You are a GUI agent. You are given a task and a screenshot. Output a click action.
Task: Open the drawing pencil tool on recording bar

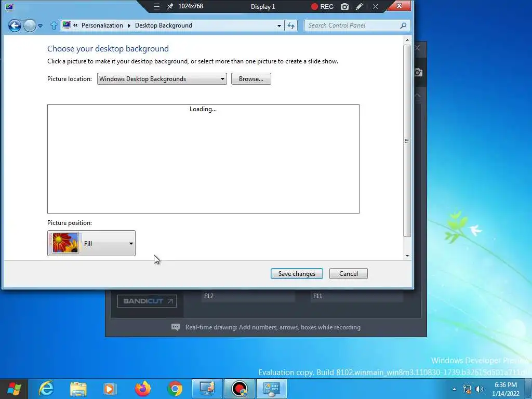coord(359,6)
